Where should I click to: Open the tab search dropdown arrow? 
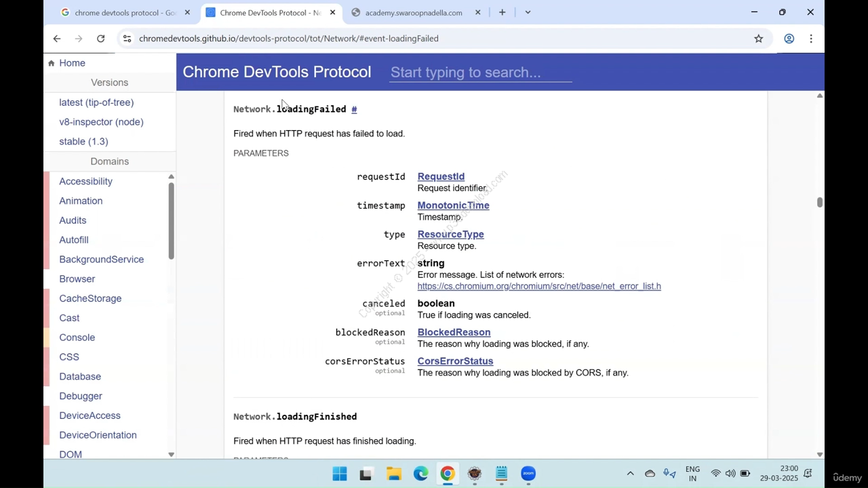click(x=528, y=12)
